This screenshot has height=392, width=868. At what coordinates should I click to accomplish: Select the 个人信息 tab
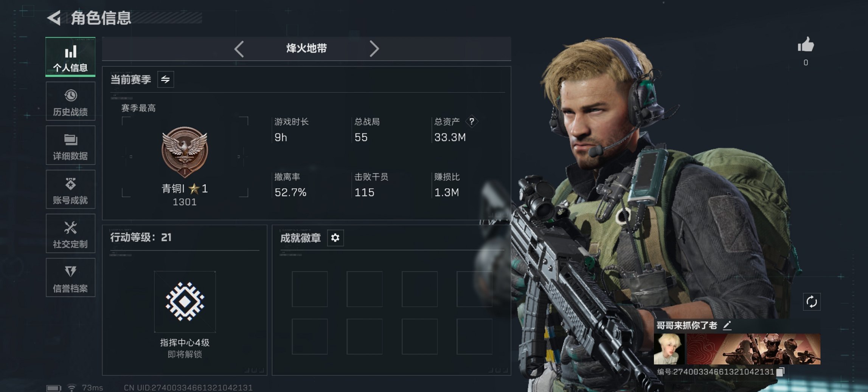(x=70, y=57)
